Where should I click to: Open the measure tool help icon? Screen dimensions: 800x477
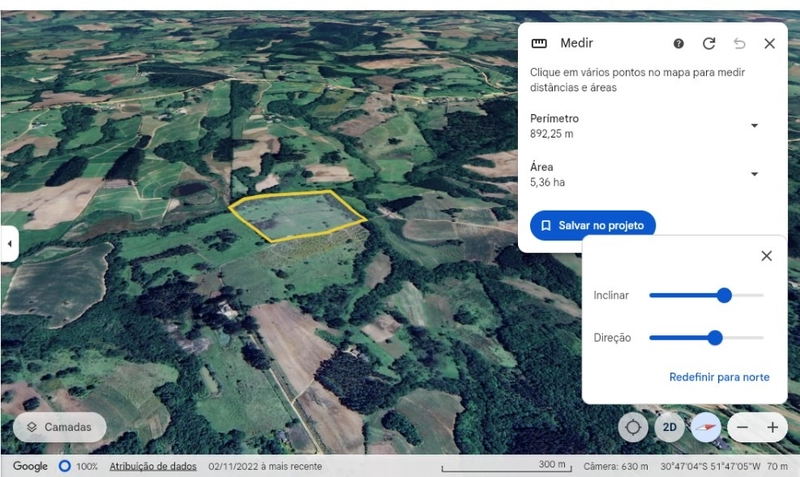coord(678,43)
